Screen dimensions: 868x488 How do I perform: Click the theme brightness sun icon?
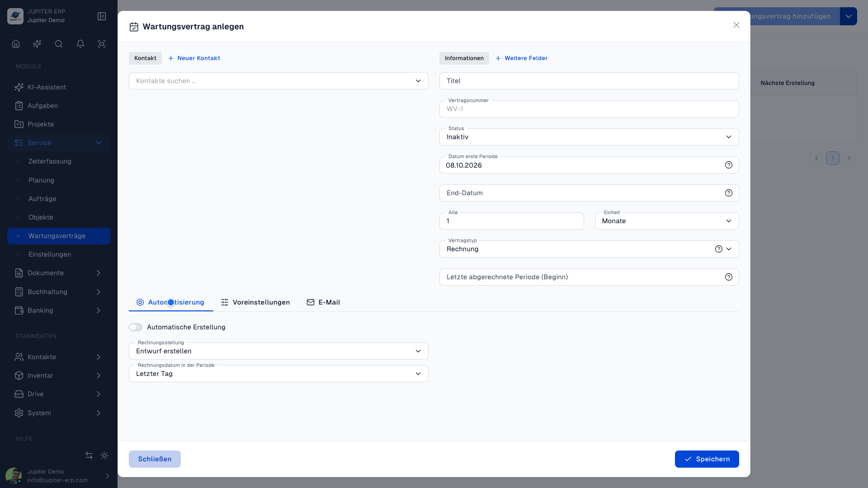[104, 455]
